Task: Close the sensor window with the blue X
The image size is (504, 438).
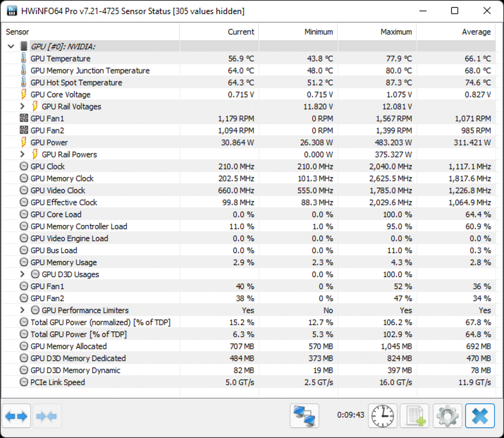Action: [x=480, y=416]
